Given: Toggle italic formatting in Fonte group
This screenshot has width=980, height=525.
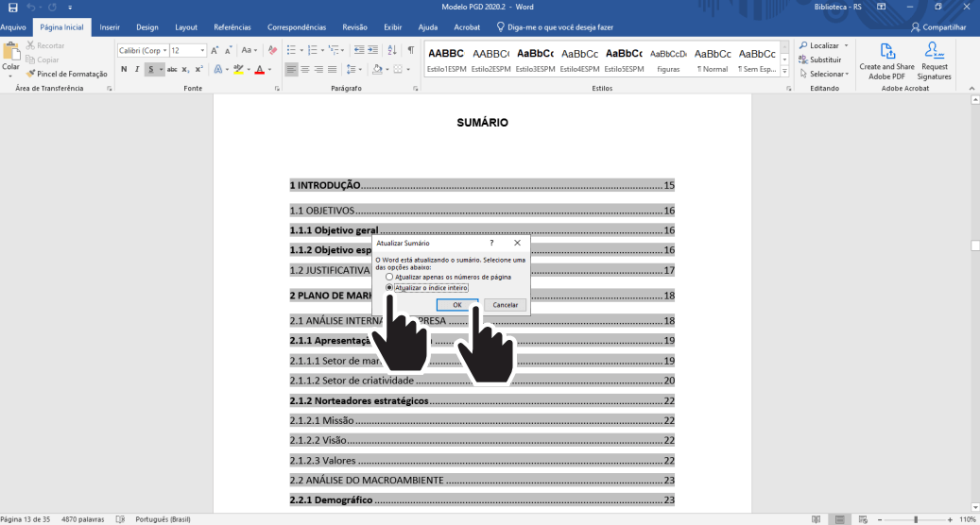Looking at the screenshot, I should point(137,69).
